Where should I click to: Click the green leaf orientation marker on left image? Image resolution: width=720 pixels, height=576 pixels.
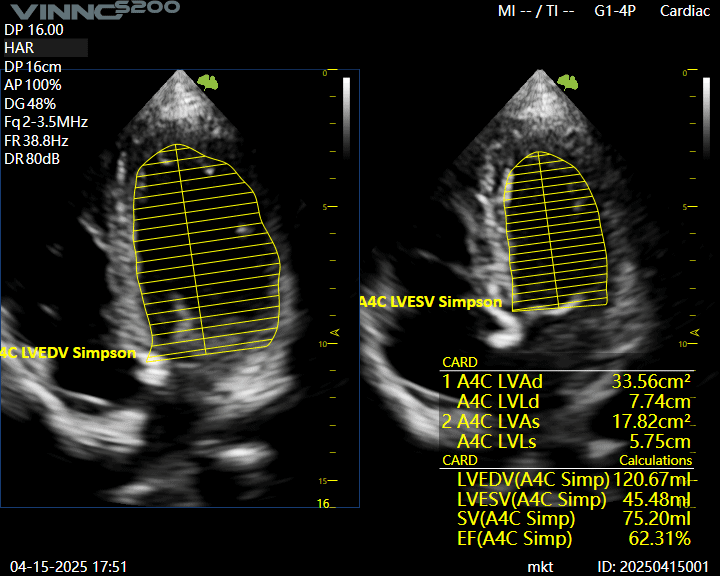click(x=207, y=81)
